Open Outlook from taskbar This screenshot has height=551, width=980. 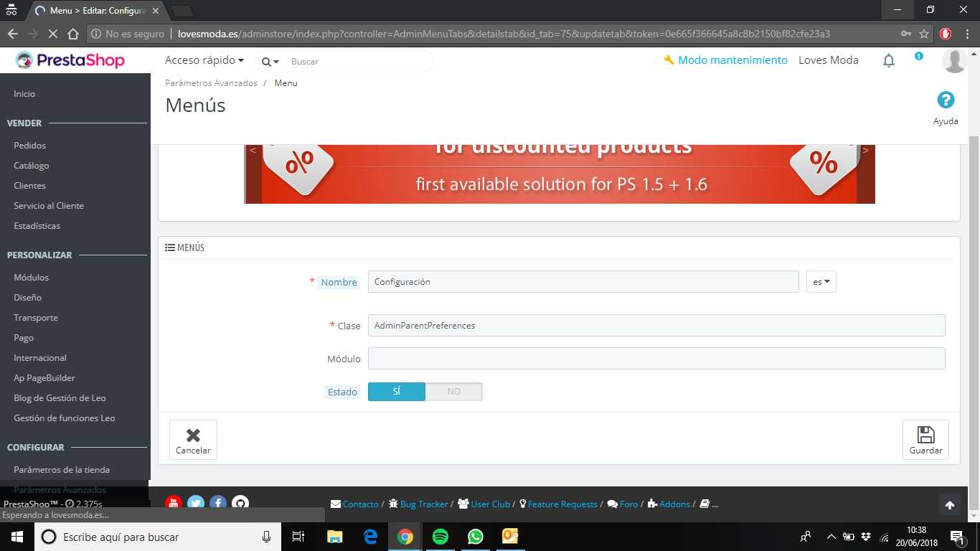tap(510, 537)
